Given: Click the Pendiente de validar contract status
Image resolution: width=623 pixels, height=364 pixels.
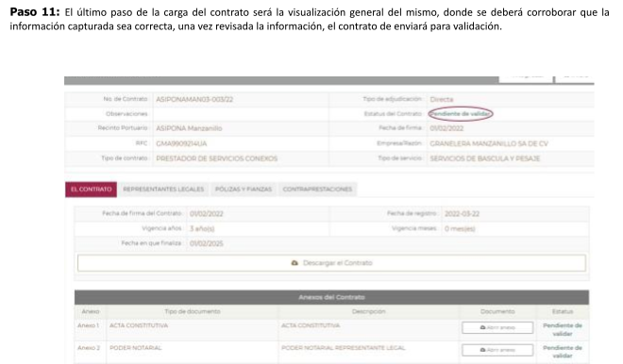Looking at the screenshot, I should [x=460, y=114].
